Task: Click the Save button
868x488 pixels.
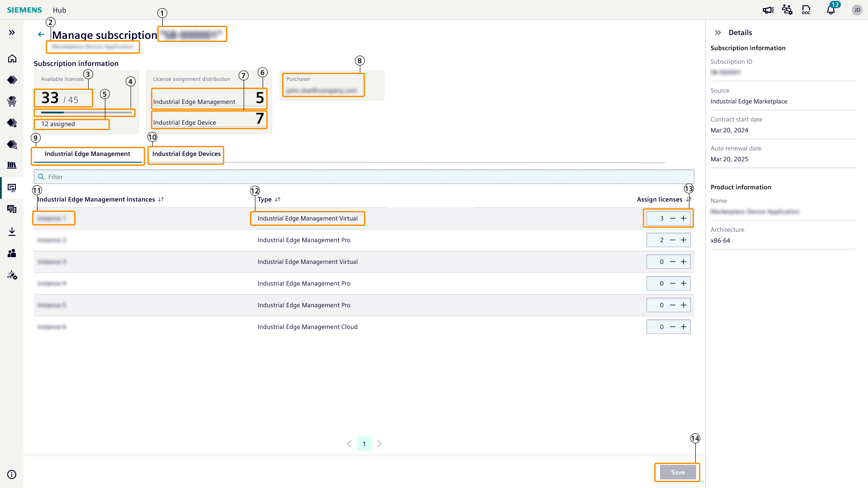Action: pyautogui.click(x=677, y=472)
